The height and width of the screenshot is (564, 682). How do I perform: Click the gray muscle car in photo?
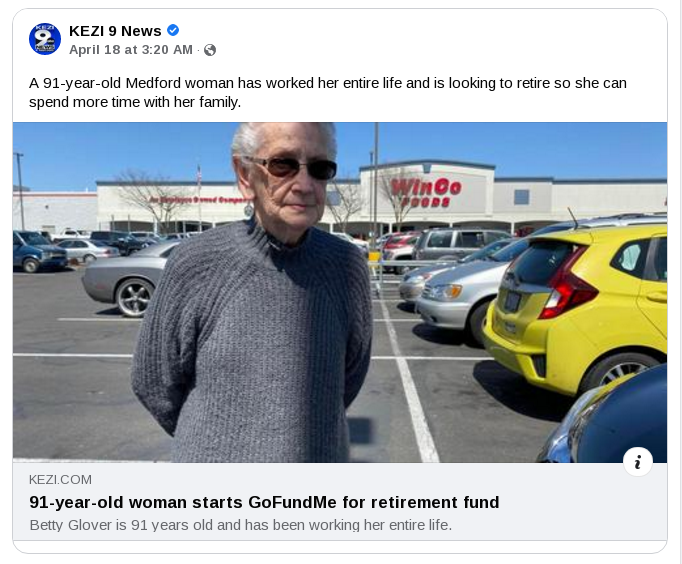click(x=120, y=275)
